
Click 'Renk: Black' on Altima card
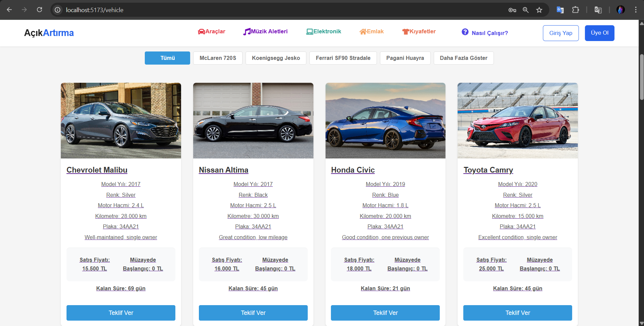click(x=253, y=195)
